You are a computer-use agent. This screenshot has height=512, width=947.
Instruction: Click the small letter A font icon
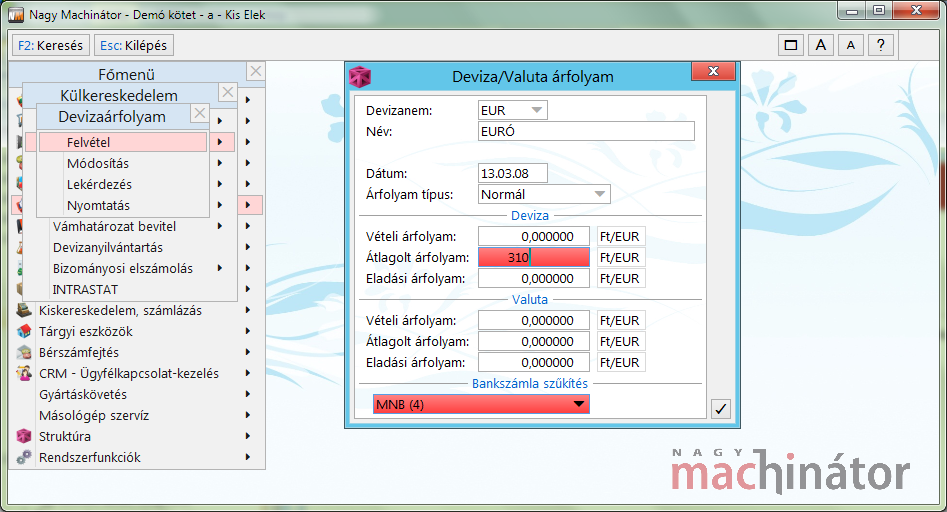point(850,45)
